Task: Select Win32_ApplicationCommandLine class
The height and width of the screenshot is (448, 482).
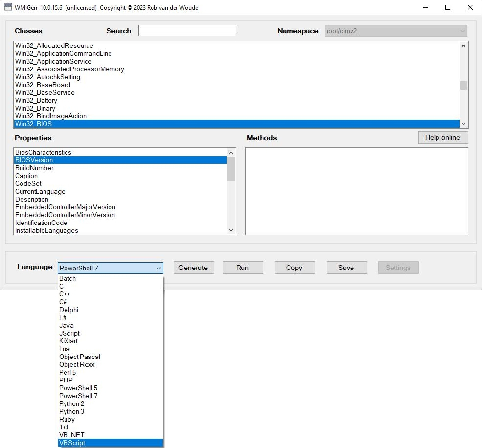Action: (x=237, y=53)
